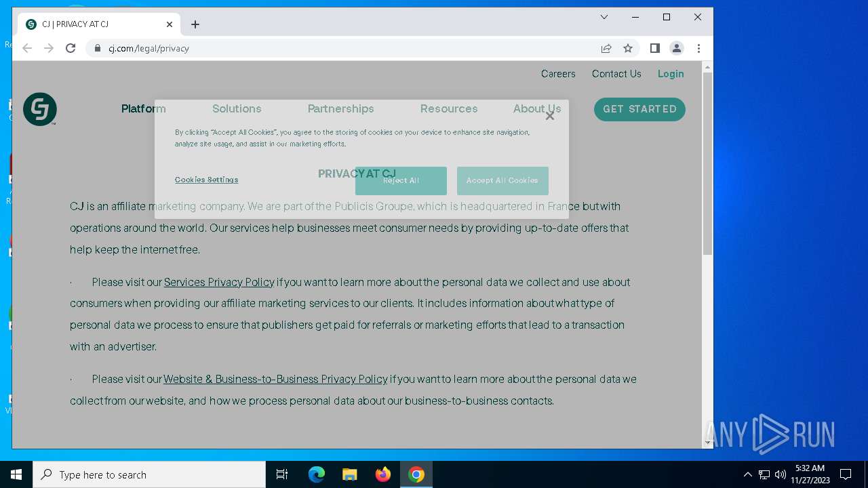This screenshot has height=488, width=868.
Task: Open Website & Business-to-Business Privacy Policy link
Action: pos(275,379)
